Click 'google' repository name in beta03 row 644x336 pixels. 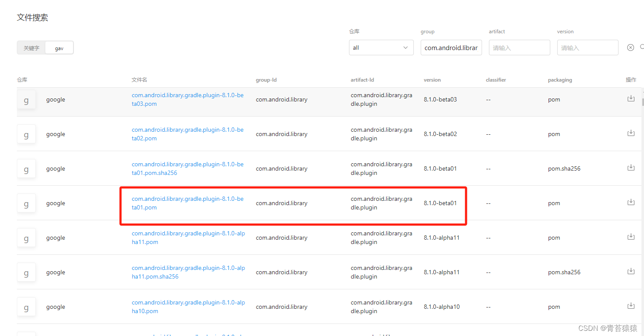click(56, 99)
